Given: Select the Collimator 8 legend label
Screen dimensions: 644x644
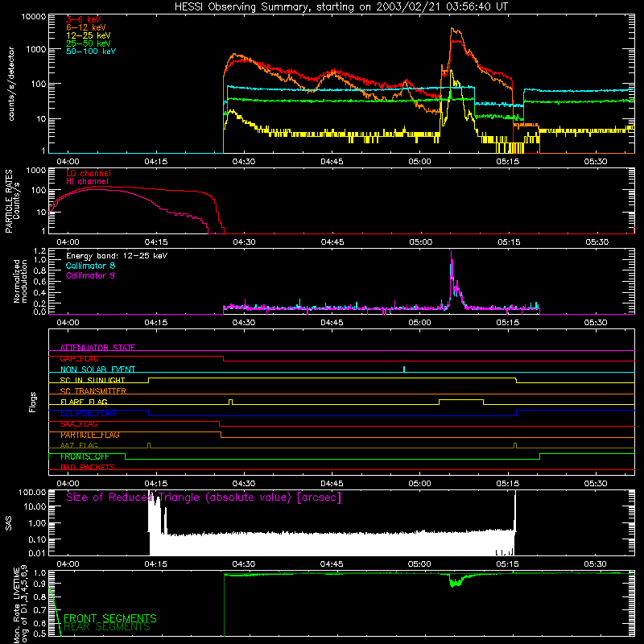Looking at the screenshot, I should tap(90, 266).
